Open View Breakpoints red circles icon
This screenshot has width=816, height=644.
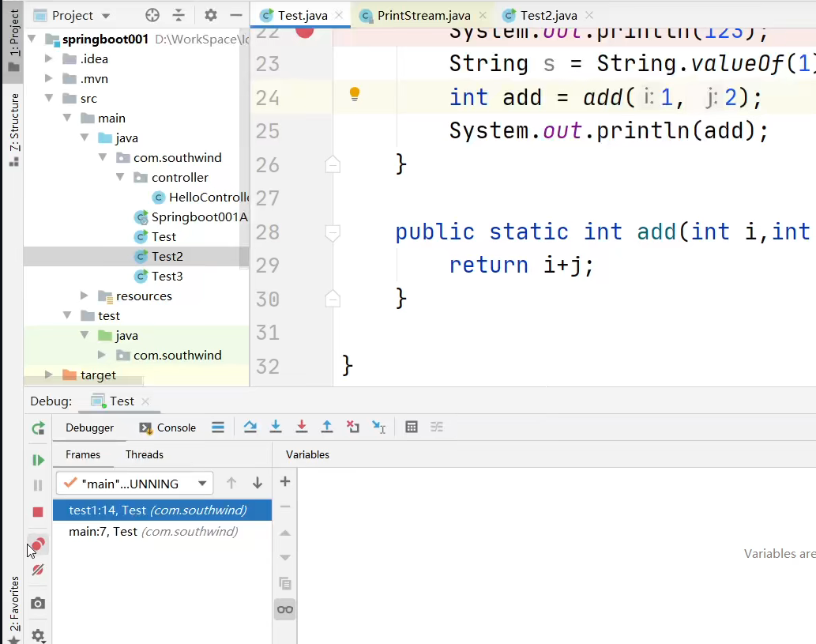(38, 545)
